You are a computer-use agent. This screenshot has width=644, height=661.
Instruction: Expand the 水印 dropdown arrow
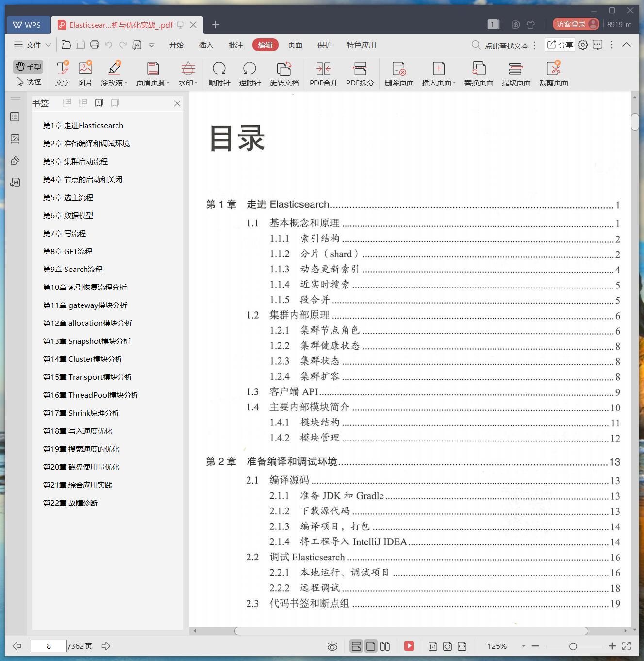[196, 83]
